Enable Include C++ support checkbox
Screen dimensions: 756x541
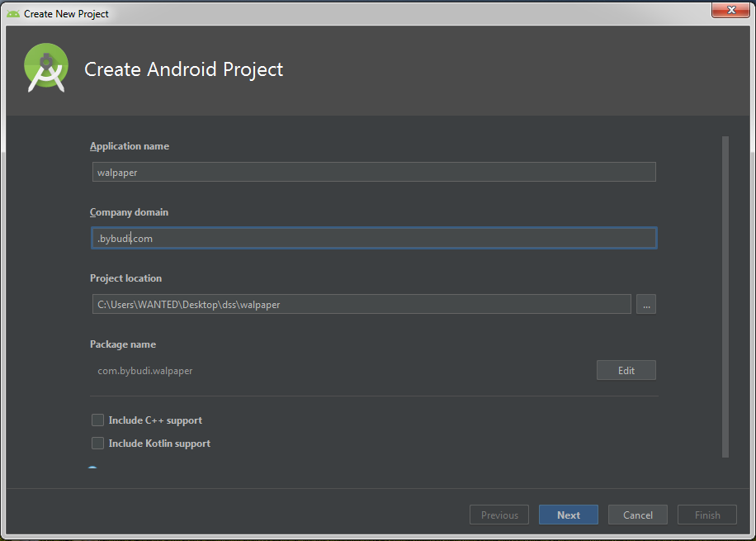pos(98,420)
